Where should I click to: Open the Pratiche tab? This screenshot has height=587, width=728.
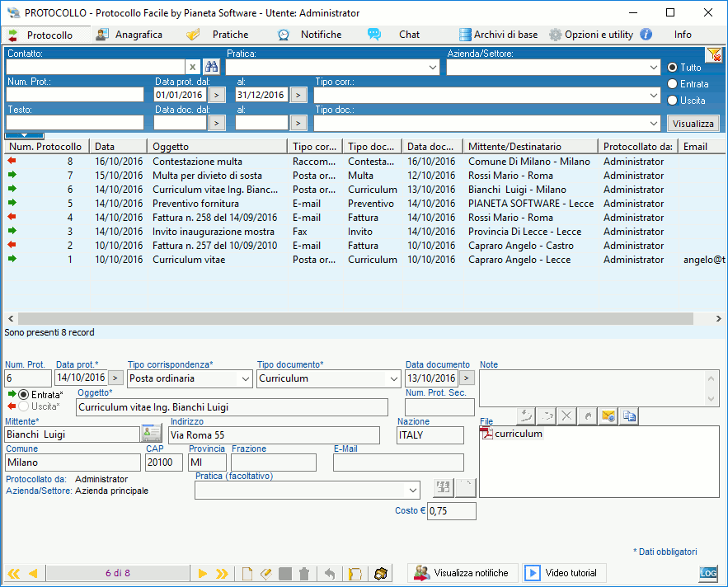219,35
